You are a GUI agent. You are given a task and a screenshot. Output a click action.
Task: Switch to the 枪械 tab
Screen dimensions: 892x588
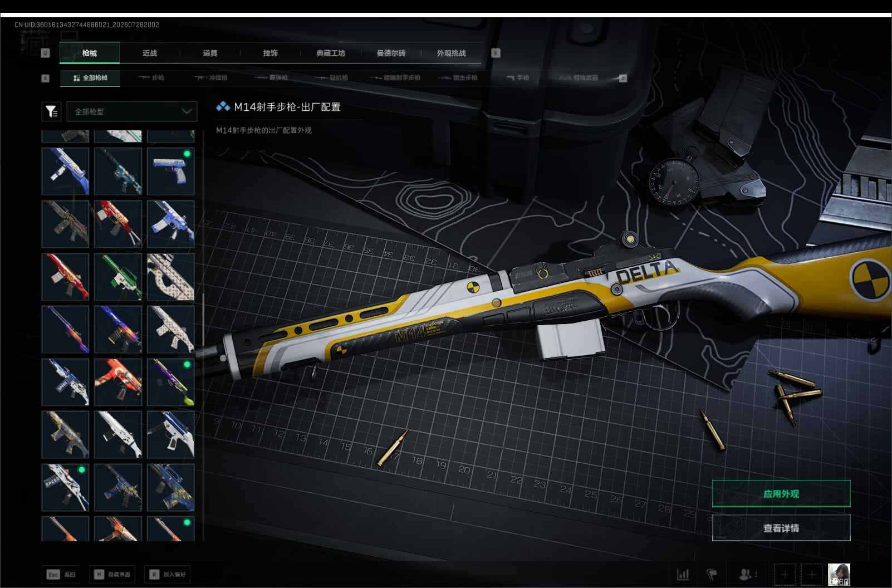(89, 53)
